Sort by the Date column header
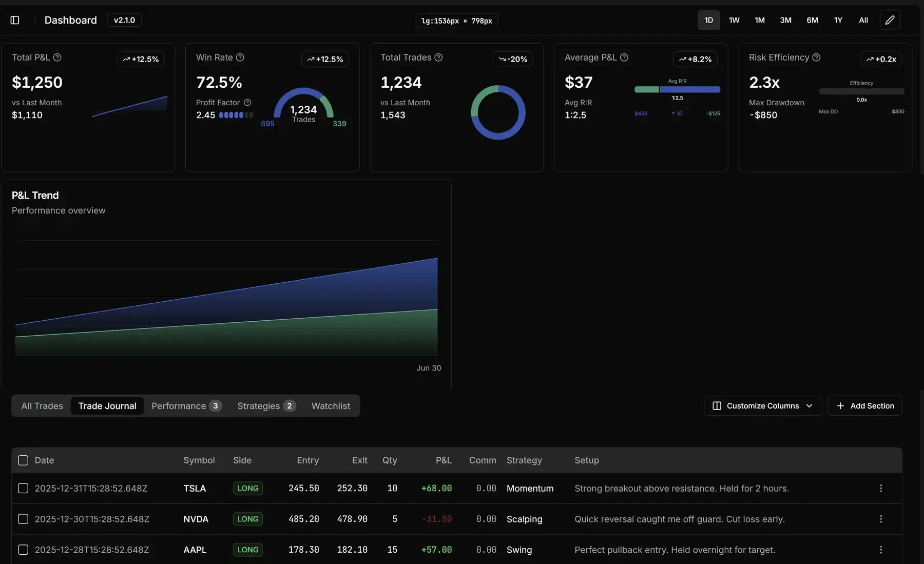The image size is (924, 564). (x=44, y=460)
